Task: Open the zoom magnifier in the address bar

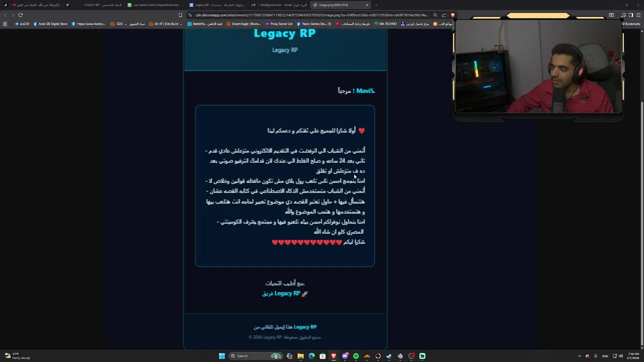Action: coord(435,15)
